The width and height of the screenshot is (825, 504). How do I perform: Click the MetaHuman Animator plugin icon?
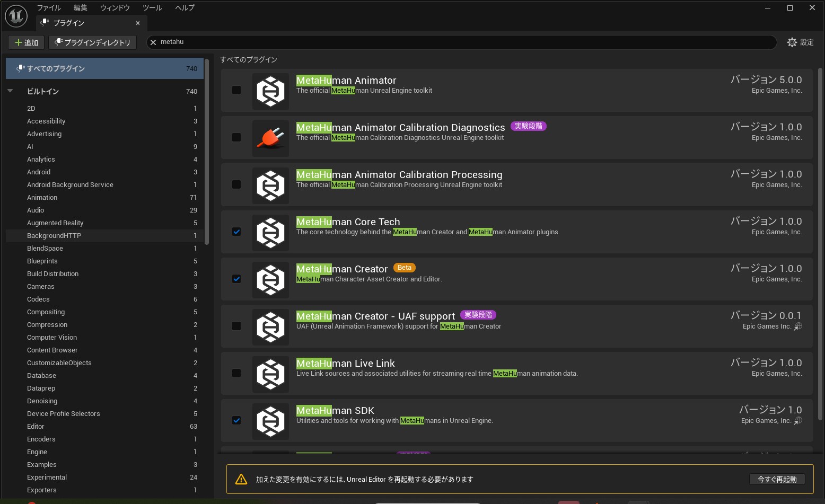270,91
